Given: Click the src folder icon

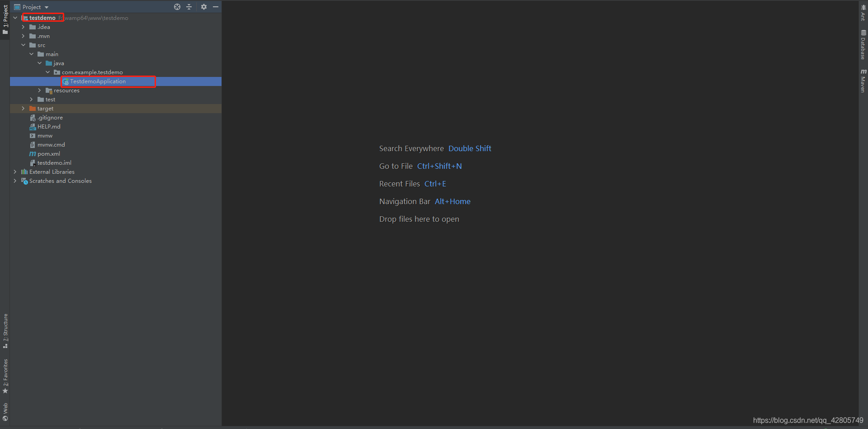Looking at the screenshot, I should [x=33, y=45].
